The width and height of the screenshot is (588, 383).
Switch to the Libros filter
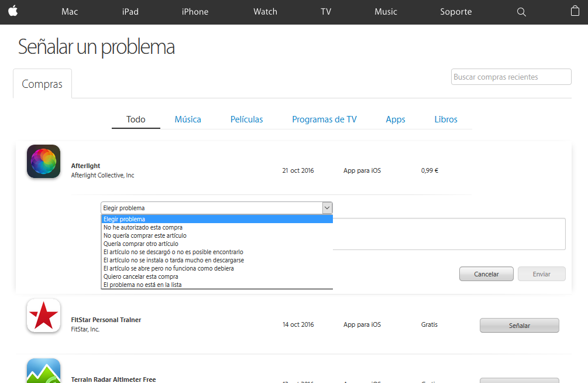point(446,119)
